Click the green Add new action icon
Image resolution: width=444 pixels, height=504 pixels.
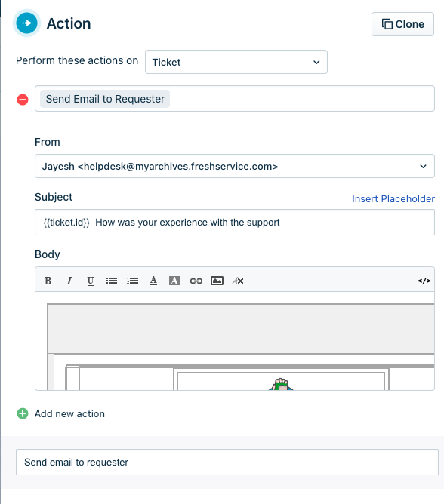pyautogui.click(x=23, y=413)
